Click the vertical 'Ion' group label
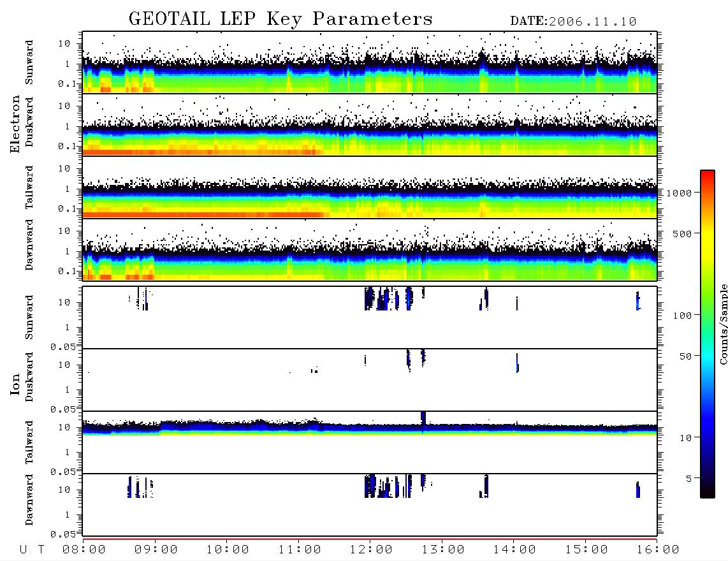 [x=15, y=384]
